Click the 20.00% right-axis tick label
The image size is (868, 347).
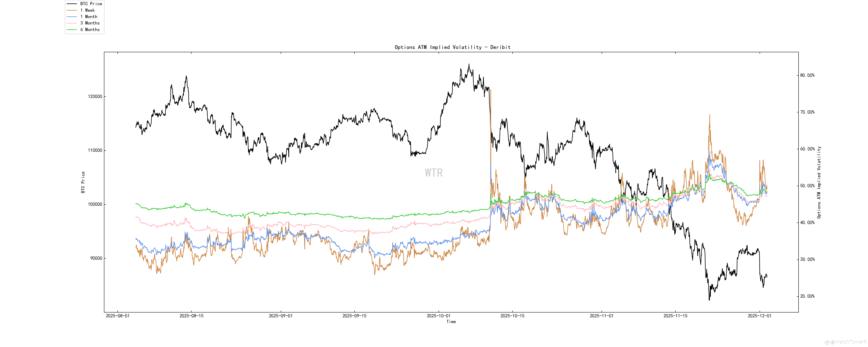(807, 296)
